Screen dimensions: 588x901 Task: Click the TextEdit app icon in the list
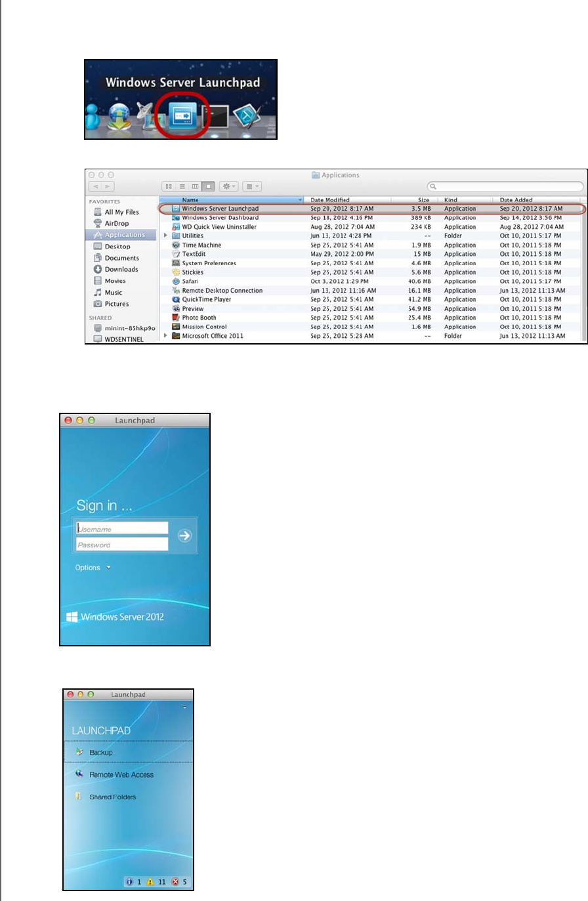click(x=176, y=254)
